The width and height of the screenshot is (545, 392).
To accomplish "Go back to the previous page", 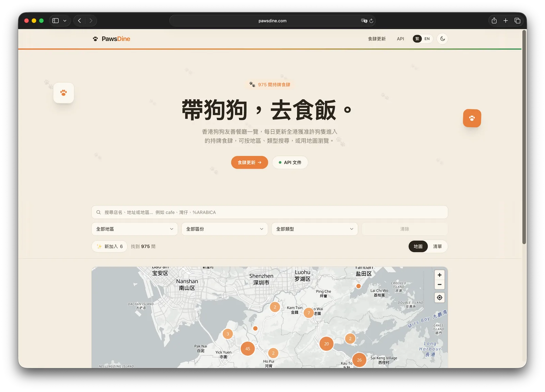I will tap(79, 21).
